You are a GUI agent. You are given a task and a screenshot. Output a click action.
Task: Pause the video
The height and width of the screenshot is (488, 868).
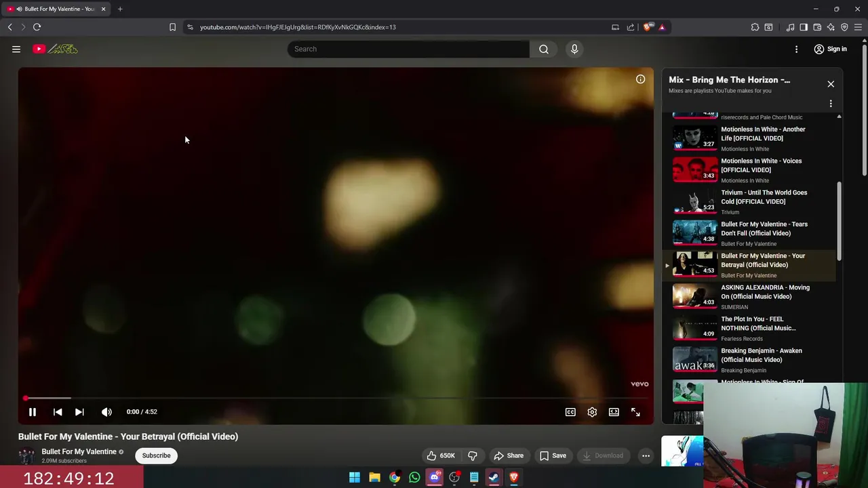(x=32, y=411)
